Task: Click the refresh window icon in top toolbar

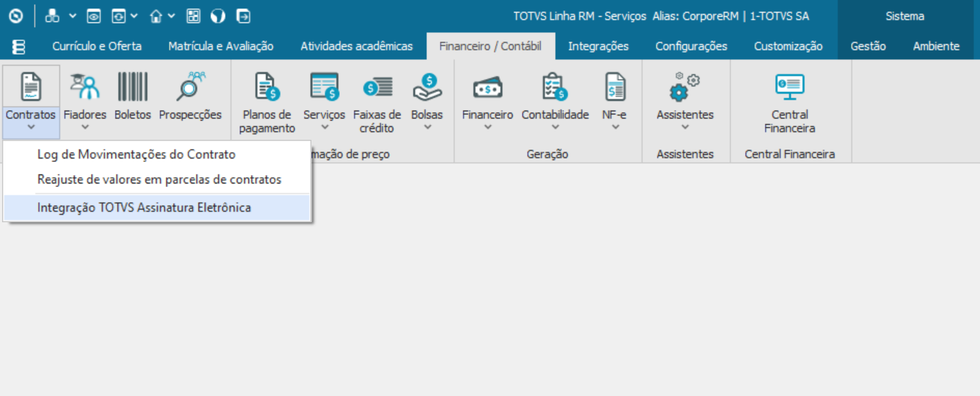Action: 118,15
